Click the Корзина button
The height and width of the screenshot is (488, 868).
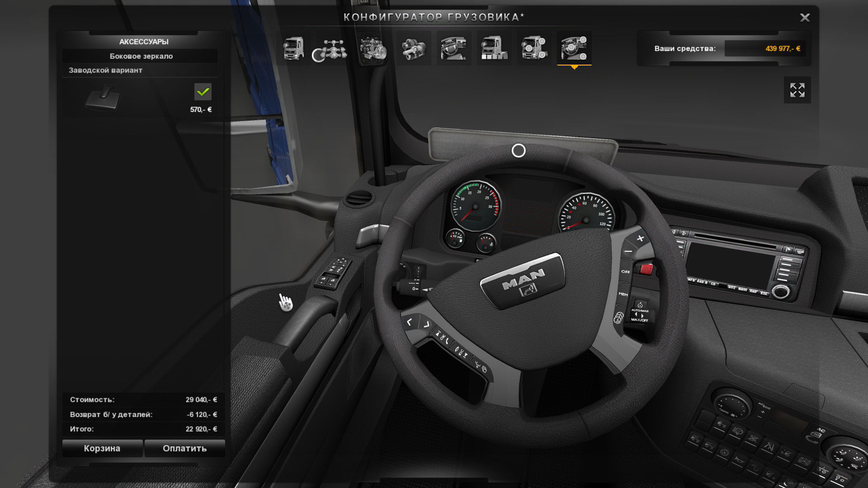(x=102, y=448)
